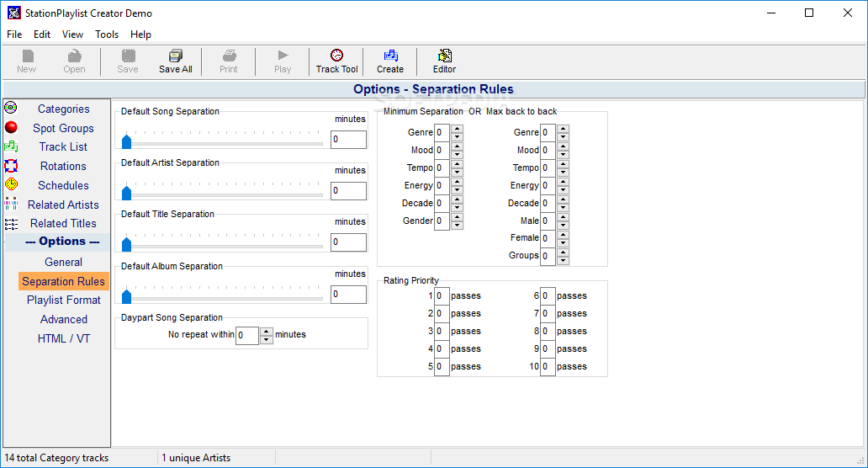
Task: Decrease Max back to back Groups value
Action: [563, 260]
